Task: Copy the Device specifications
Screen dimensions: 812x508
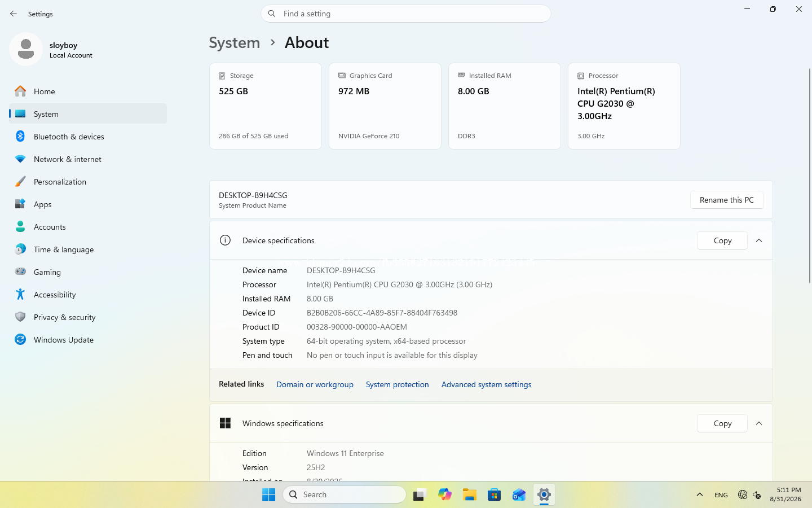Action: click(x=722, y=240)
